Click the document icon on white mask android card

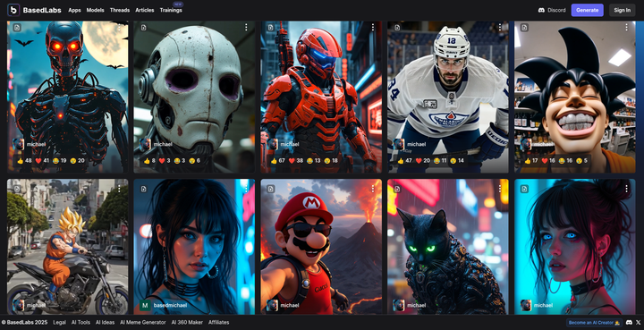pyautogui.click(x=144, y=28)
